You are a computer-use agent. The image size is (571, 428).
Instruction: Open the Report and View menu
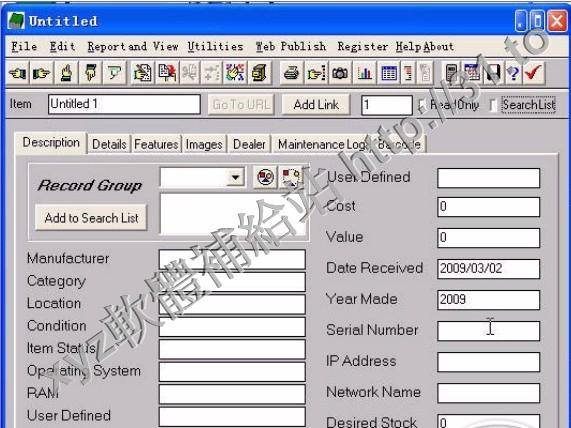pyautogui.click(x=133, y=47)
